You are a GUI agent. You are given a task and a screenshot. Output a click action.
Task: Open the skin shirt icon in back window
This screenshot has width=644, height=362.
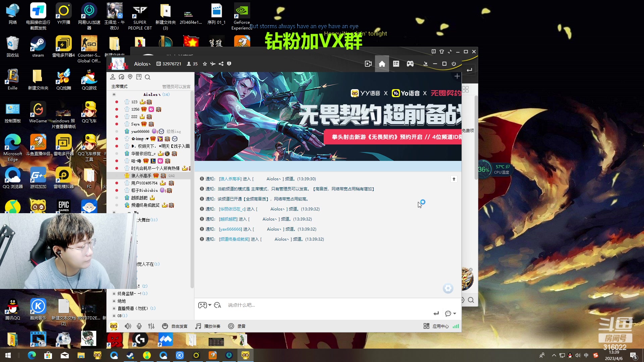442,52
